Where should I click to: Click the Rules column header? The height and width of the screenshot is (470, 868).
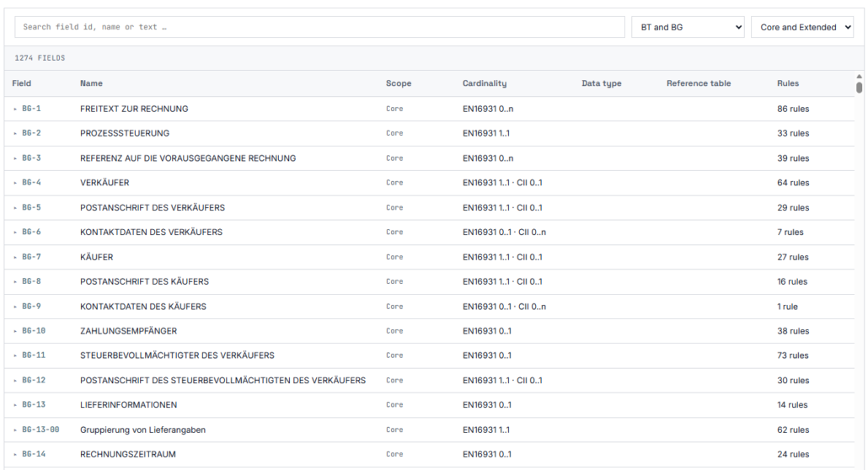pyautogui.click(x=788, y=83)
